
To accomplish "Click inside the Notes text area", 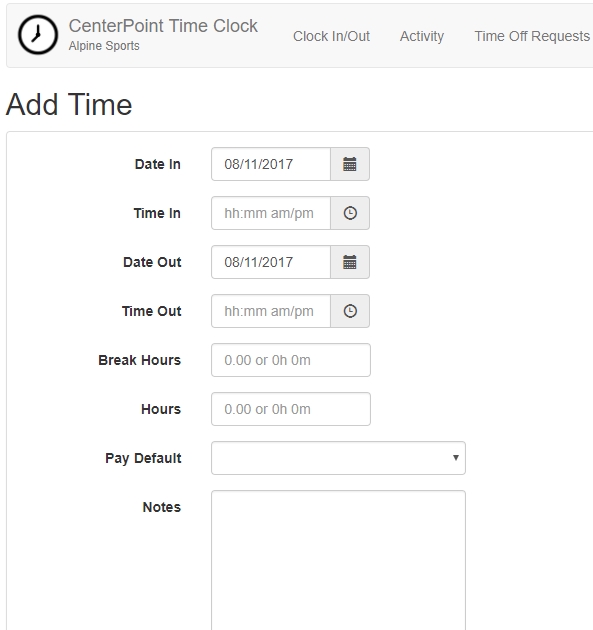I will [338, 560].
